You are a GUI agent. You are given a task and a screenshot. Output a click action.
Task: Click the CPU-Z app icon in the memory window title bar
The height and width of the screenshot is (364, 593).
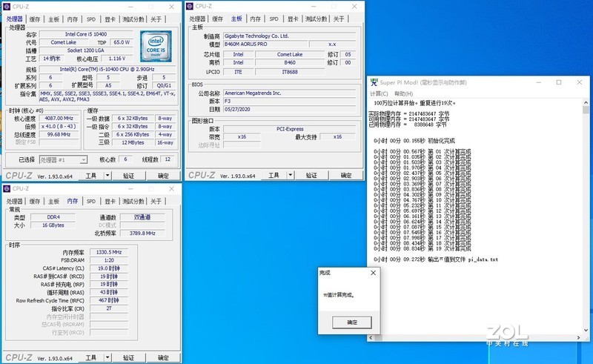point(7,188)
